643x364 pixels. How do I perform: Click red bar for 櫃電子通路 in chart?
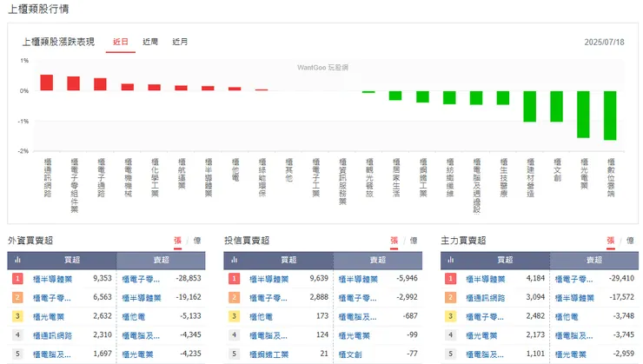(100, 84)
